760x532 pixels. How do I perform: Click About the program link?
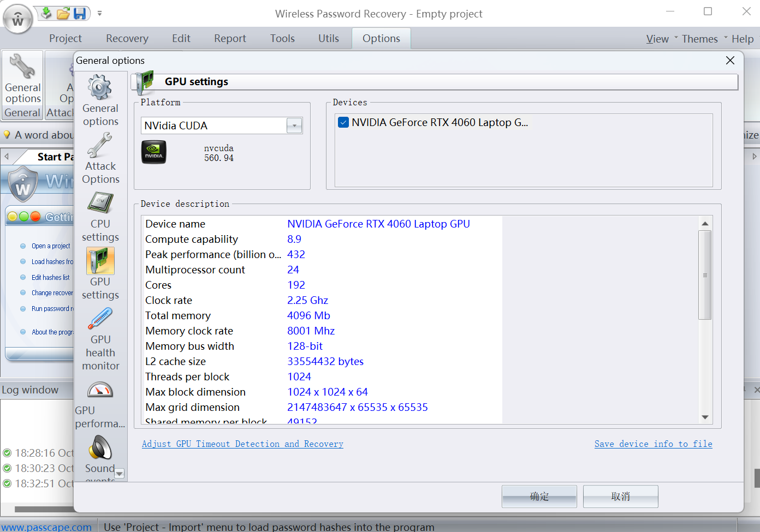point(52,332)
